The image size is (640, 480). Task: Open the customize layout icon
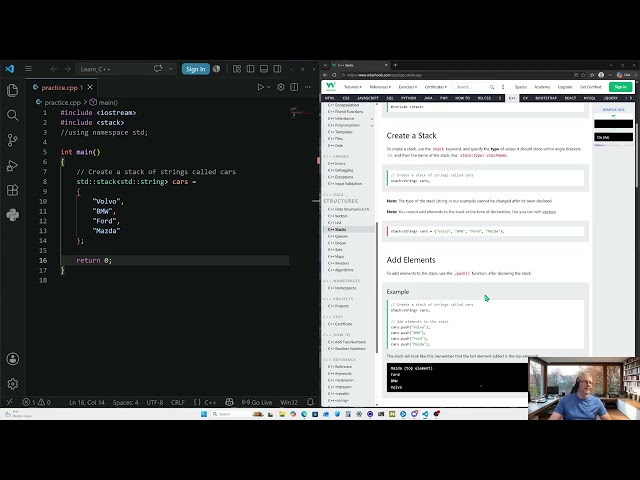pos(237,69)
